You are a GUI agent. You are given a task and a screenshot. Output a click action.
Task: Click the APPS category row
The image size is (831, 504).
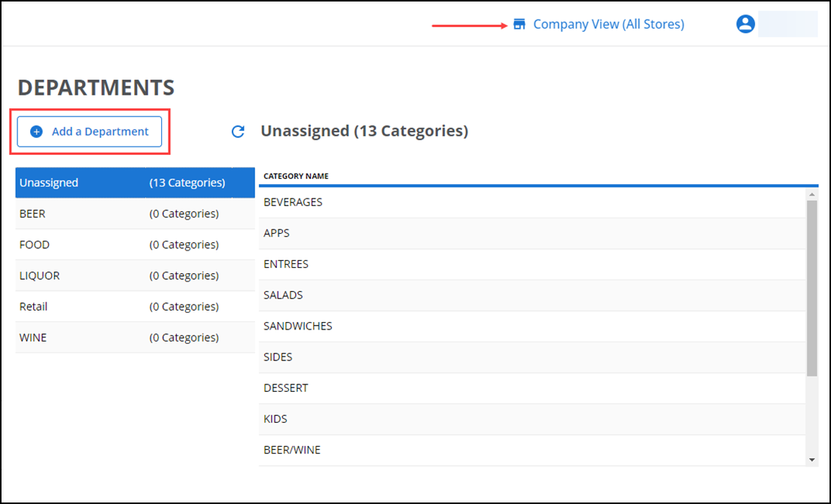pos(532,233)
